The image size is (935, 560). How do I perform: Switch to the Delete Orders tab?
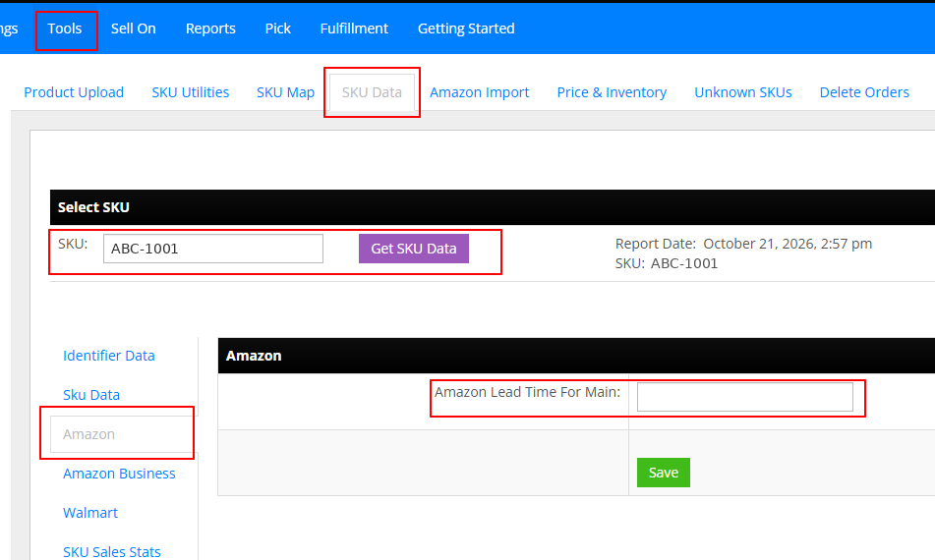pyautogui.click(x=864, y=92)
